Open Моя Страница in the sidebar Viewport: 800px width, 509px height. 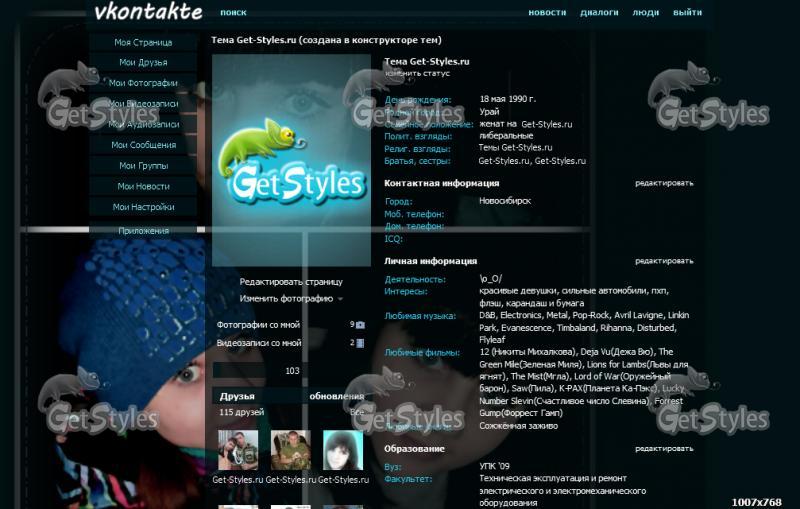coord(143,42)
